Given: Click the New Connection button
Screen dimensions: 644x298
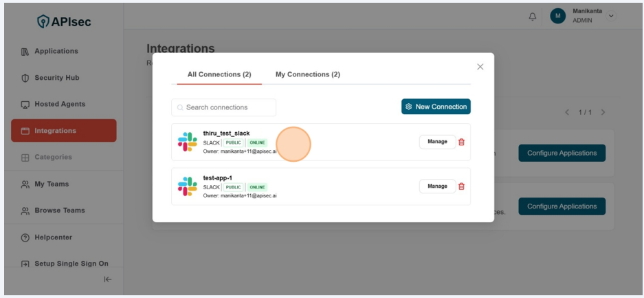Looking at the screenshot, I should pyautogui.click(x=436, y=107).
